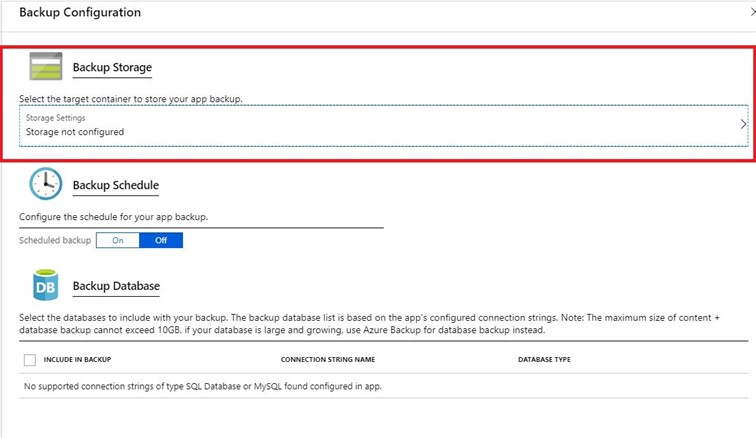This screenshot has width=756, height=438.
Task: Click the 'Select the databases to include' description
Action: pos(369,324)
